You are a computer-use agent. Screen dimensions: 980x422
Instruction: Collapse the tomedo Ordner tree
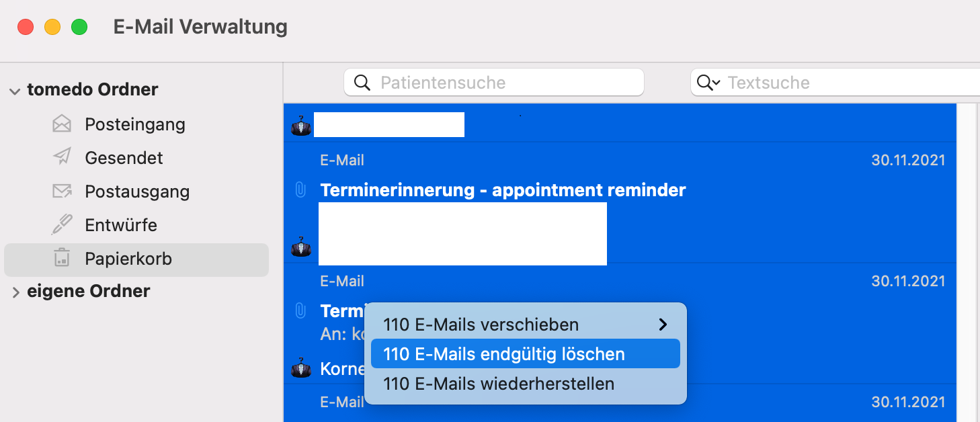coord(15,91)
